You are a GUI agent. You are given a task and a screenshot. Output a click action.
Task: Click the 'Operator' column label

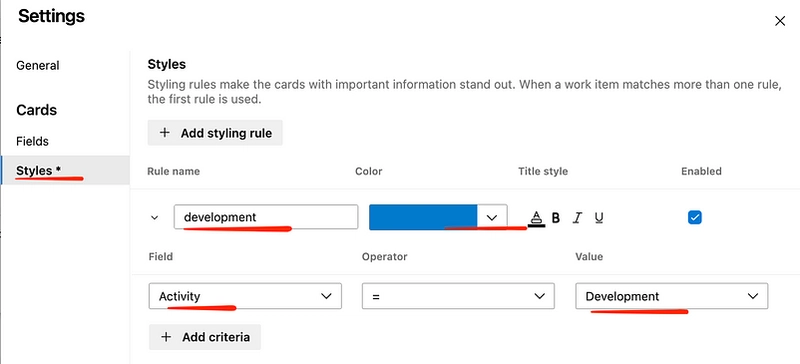tap(384, 256)
